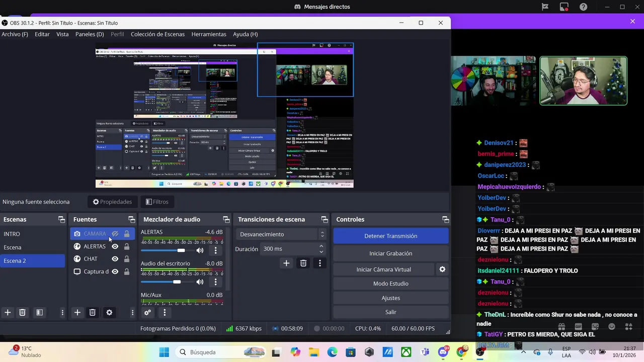This screenshot has width=644, height=362.
Task: Mute the ALERTAS audio channel
Action: point(200,250)
